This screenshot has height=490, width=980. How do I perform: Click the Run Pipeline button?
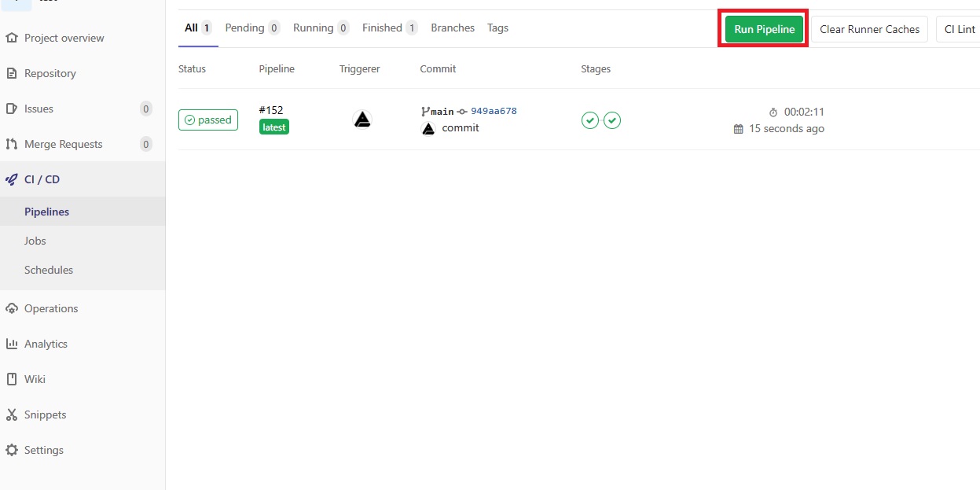pyautogui.click(x=764, y=29)
